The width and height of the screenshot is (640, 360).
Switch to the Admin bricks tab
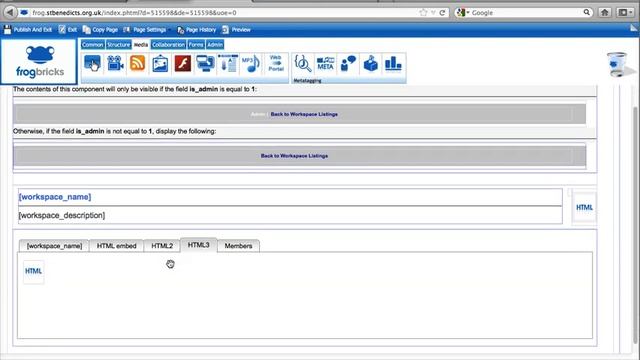215,44
